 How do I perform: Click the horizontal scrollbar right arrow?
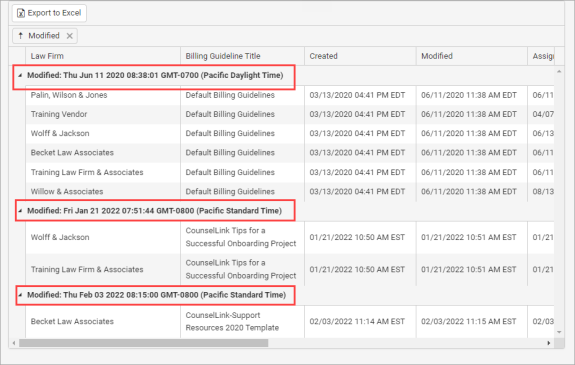549,343
